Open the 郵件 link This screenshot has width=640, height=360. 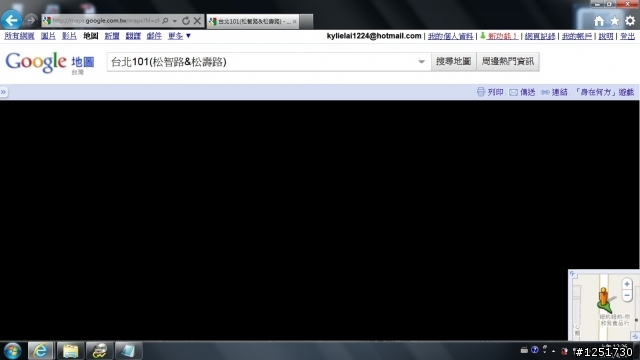(154, 36)
